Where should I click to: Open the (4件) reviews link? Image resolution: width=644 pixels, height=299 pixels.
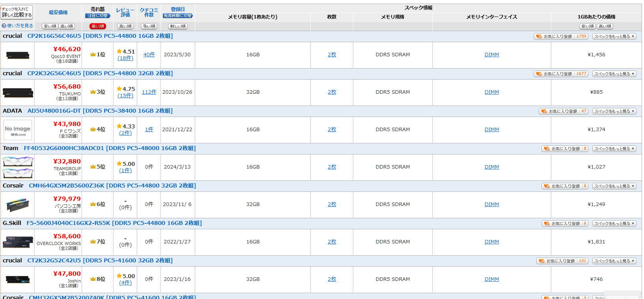pos(125,283)
